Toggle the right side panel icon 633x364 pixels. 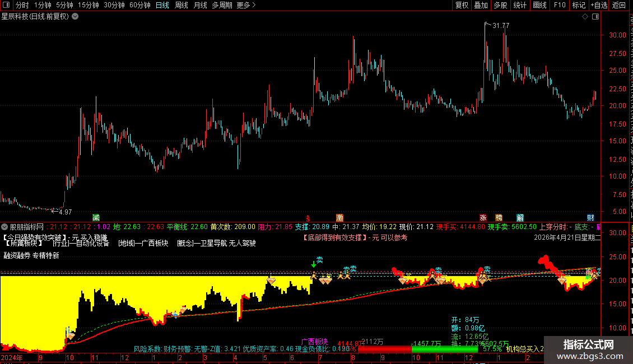pyautogui.click(x=595, y=17)
